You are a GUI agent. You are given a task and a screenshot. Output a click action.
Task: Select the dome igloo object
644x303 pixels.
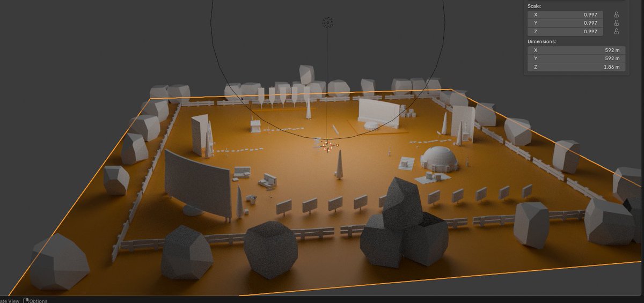pyautogui.click(x=439, y=159)
